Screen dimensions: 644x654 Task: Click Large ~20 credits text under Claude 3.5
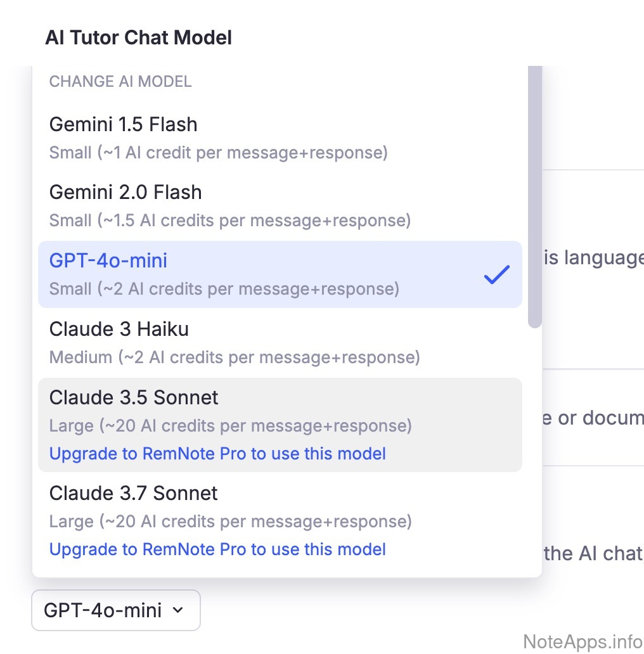pyautogui.click(x=230, y=426)
